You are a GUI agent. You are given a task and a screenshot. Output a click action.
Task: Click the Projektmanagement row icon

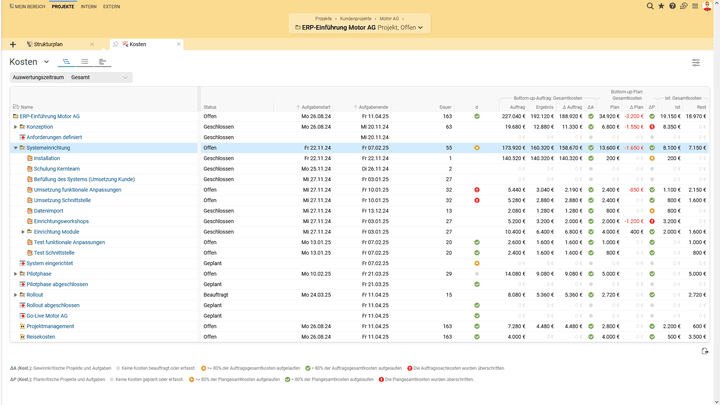point(22,326)
